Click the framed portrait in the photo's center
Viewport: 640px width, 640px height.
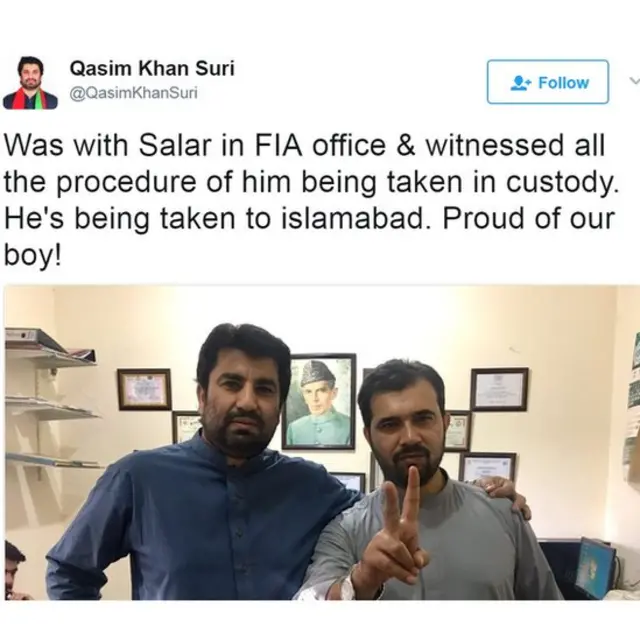pyautogui.click(x=320, y=401)
